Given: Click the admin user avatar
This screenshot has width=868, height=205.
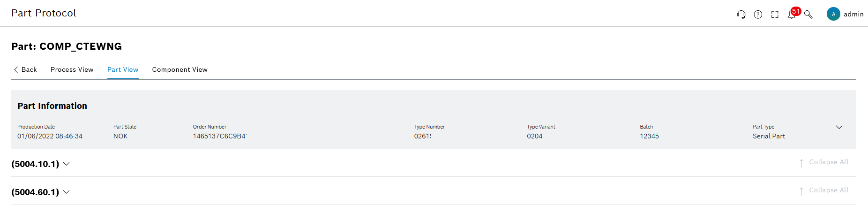Looking at the screenshot, I should point(833,14).
